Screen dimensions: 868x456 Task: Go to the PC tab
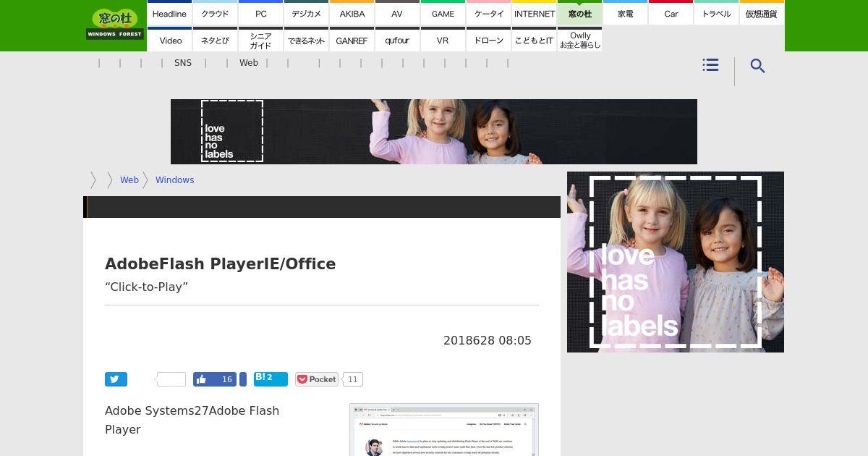(x=260, y=14)
